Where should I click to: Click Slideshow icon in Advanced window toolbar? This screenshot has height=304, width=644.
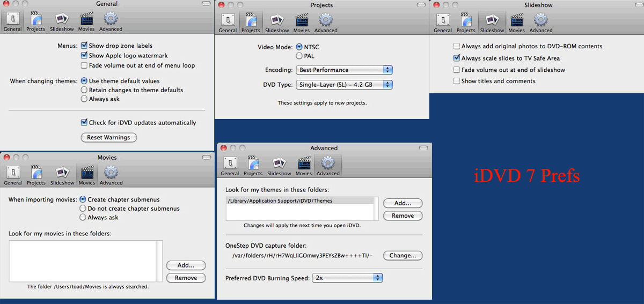(x=279, y=166)
